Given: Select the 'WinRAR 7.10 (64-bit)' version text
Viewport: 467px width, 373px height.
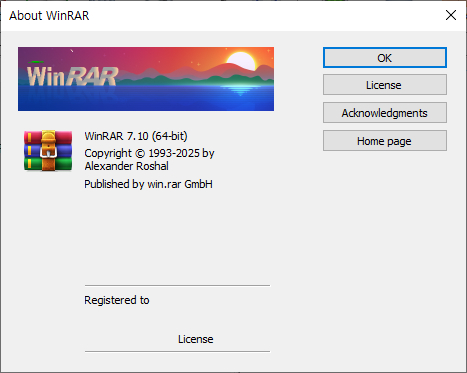Looking at the screenshot, I should (136, 136).
